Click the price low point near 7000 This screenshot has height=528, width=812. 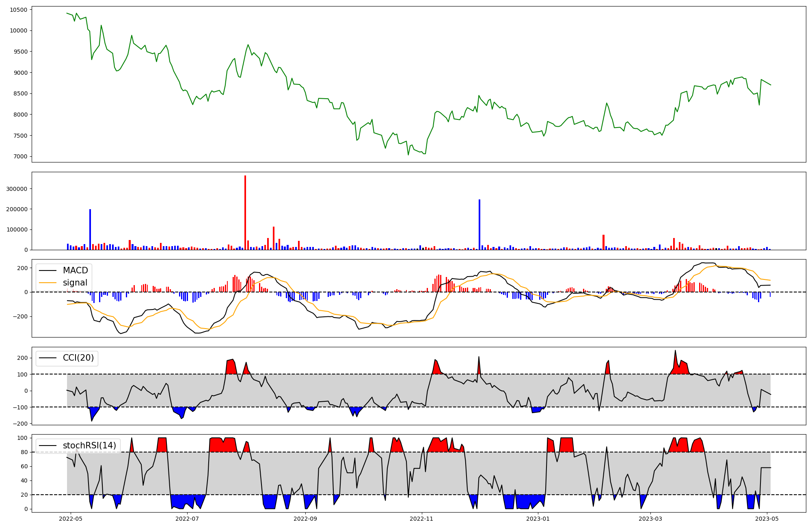pyautogui.click(x=408, y=155)
